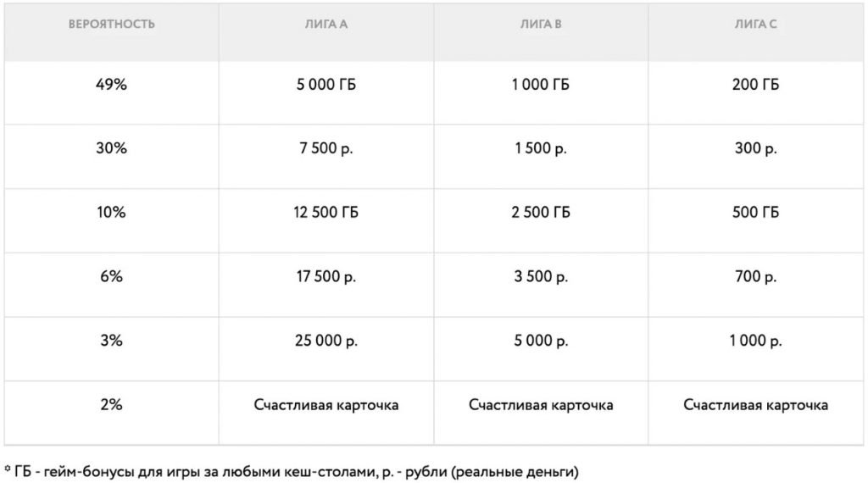Screen dimensions: 868x483
Task: Click the 10% probability cell
Action: [x=111, y=213]
